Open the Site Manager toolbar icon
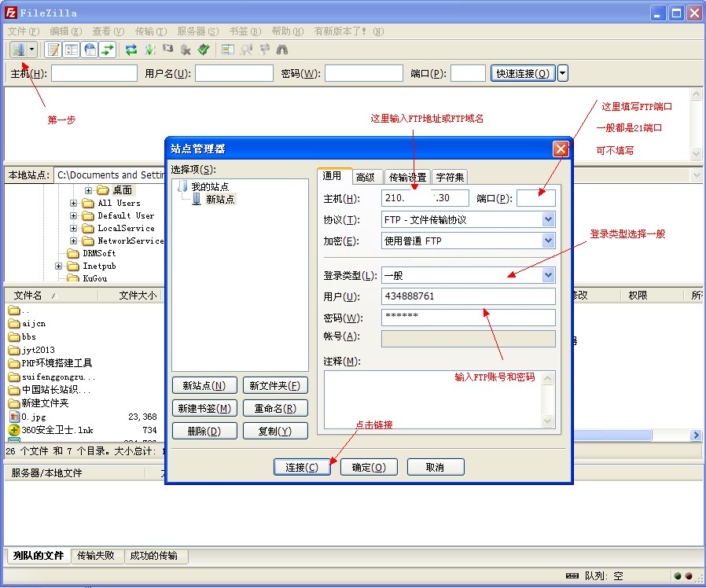The height and width of the screenshot is (588, 706). coord(18,50)
